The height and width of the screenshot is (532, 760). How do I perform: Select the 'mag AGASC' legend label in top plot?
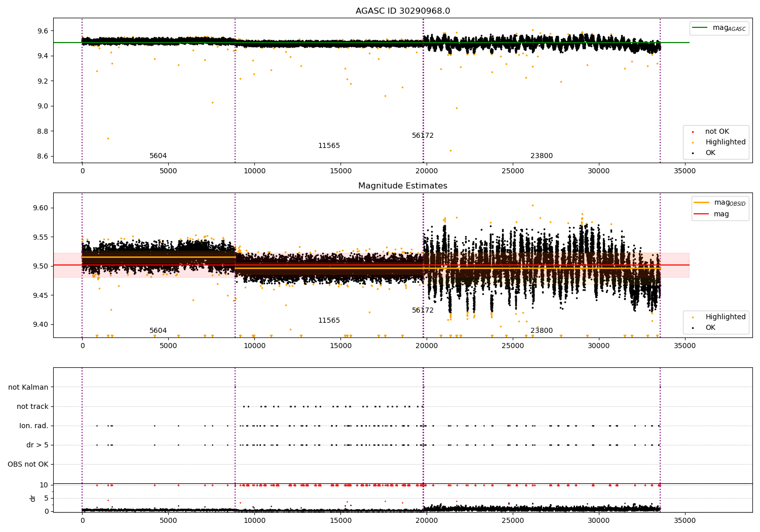pyautogui.click(x=729, y=28)
